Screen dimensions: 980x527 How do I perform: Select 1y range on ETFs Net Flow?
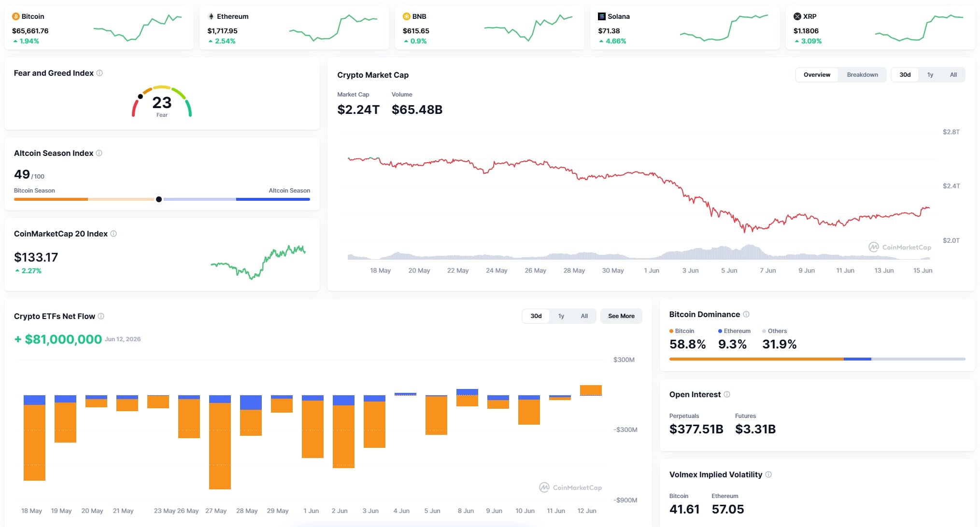561,316
